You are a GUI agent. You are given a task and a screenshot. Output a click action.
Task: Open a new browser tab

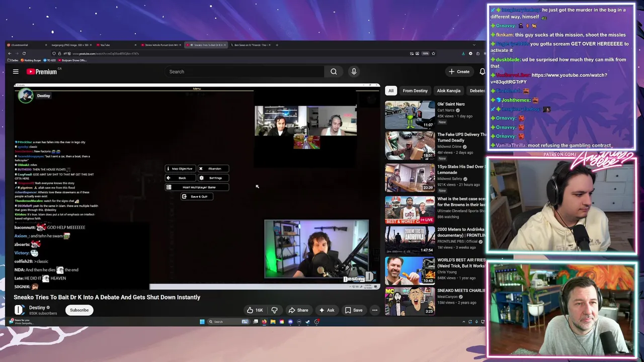[x=277, y=45]
